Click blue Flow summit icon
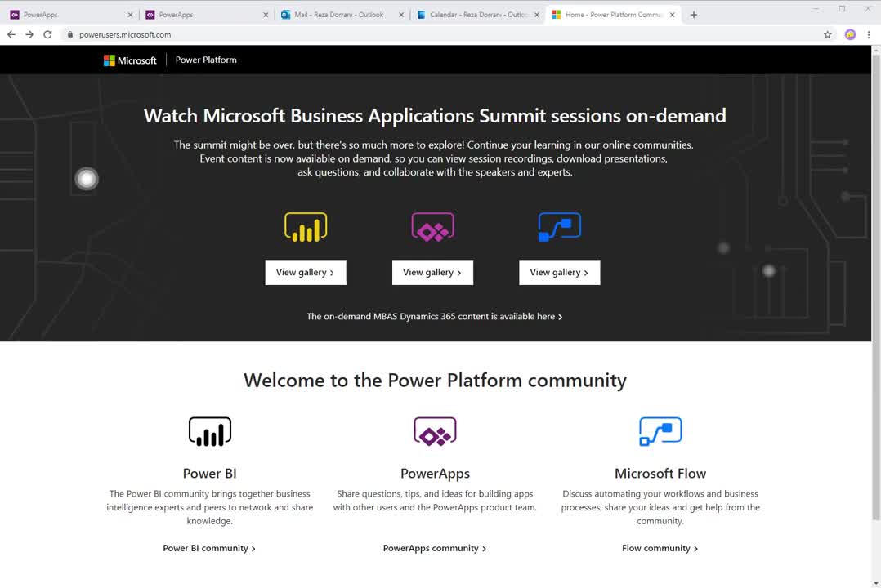This screenshot has height=588, width=881. pos(560,227)
